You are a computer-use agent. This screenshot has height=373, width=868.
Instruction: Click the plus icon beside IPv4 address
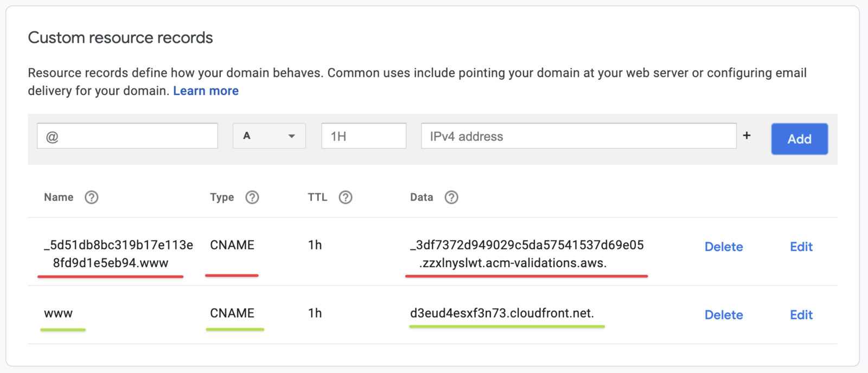(747, 136)
